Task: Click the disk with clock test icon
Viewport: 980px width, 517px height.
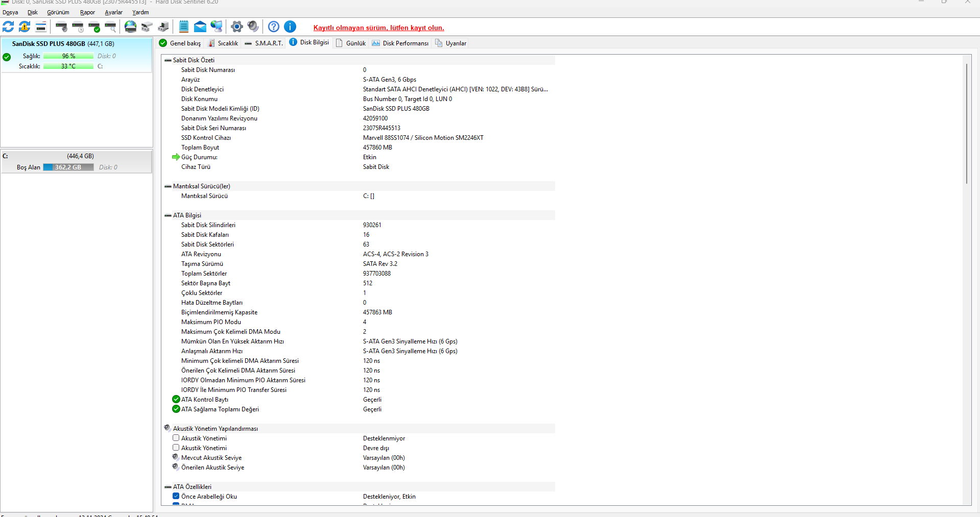Action: click(78, 27)
